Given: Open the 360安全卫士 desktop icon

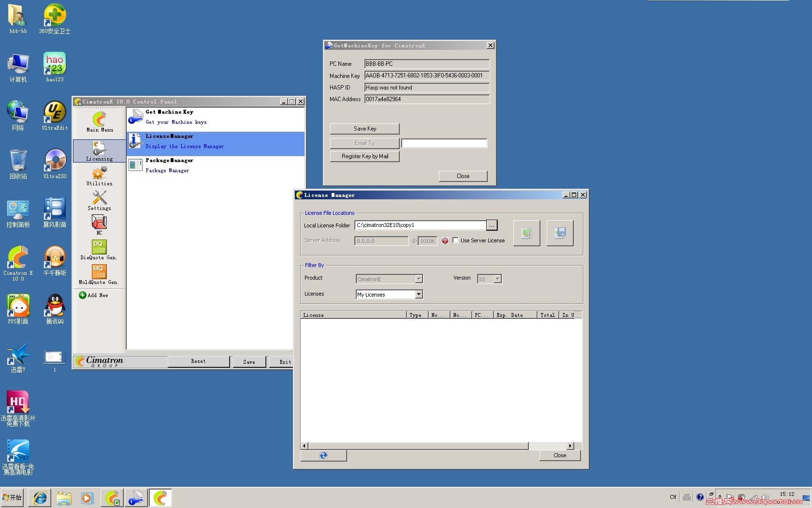Looking at the screenshot, I should coord(55,19).
